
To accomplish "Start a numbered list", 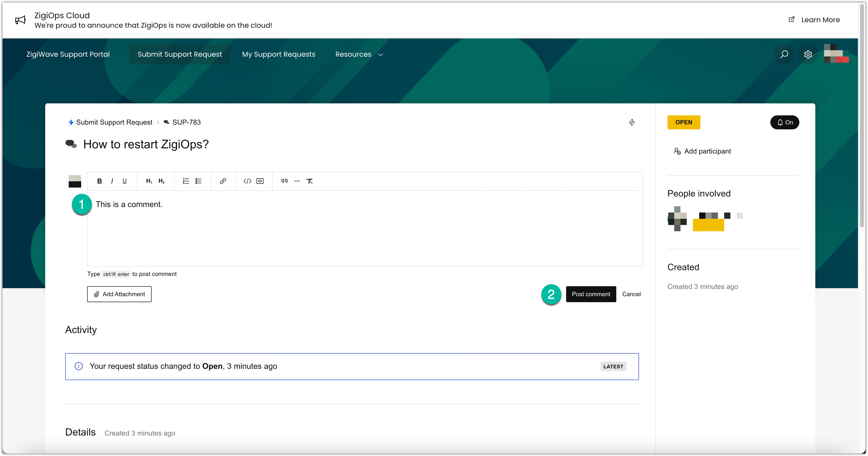I will tap(186, 181).
